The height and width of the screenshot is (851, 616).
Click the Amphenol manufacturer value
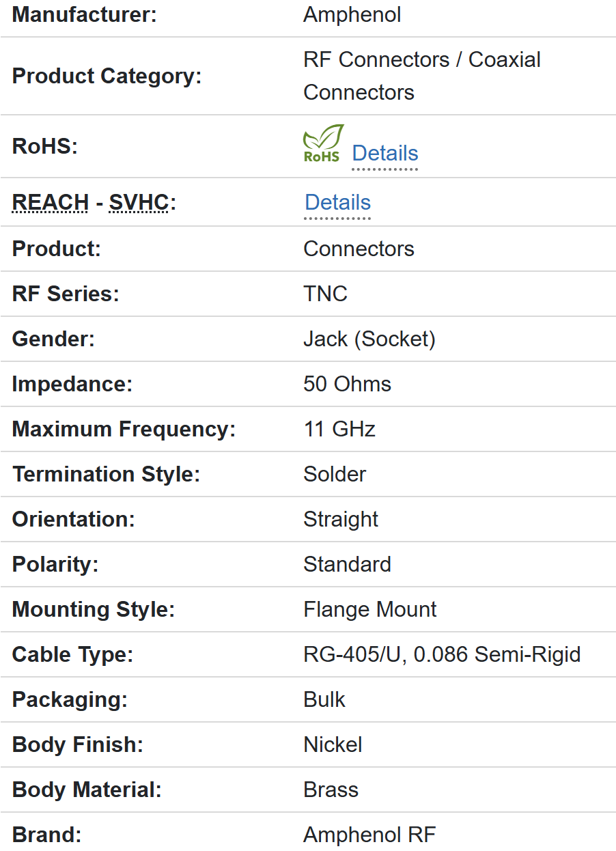coord(352,15)
